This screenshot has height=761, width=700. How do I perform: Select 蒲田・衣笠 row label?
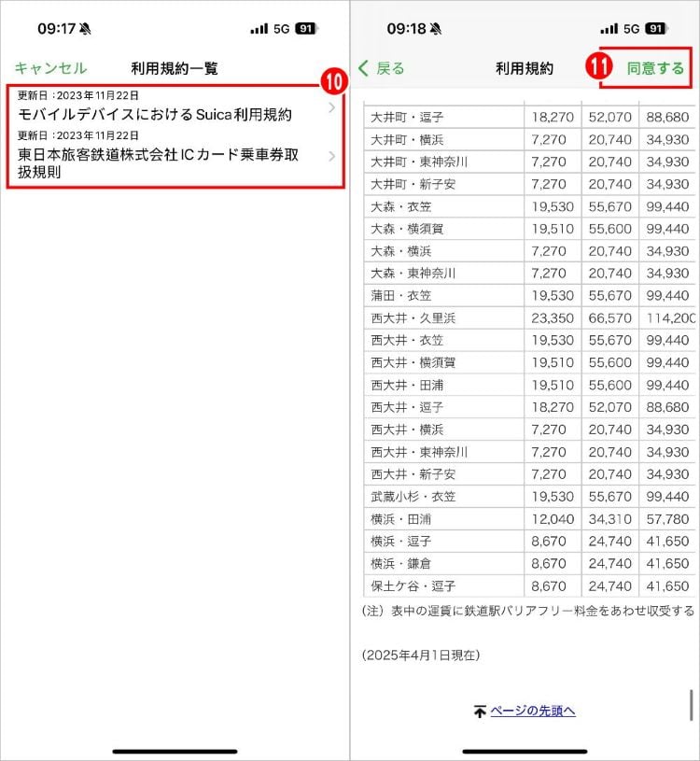(400, 296)
